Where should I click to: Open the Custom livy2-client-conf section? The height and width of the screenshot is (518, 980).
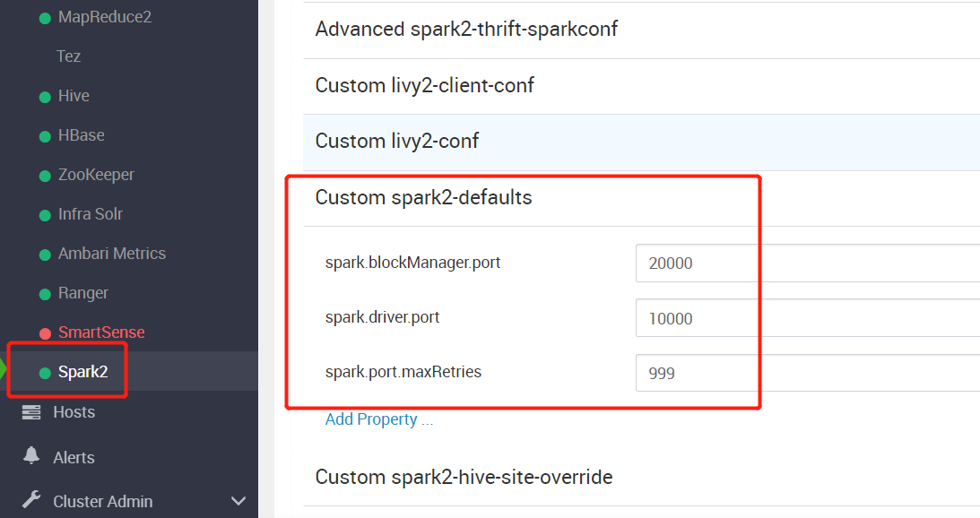tap(423, 85)
